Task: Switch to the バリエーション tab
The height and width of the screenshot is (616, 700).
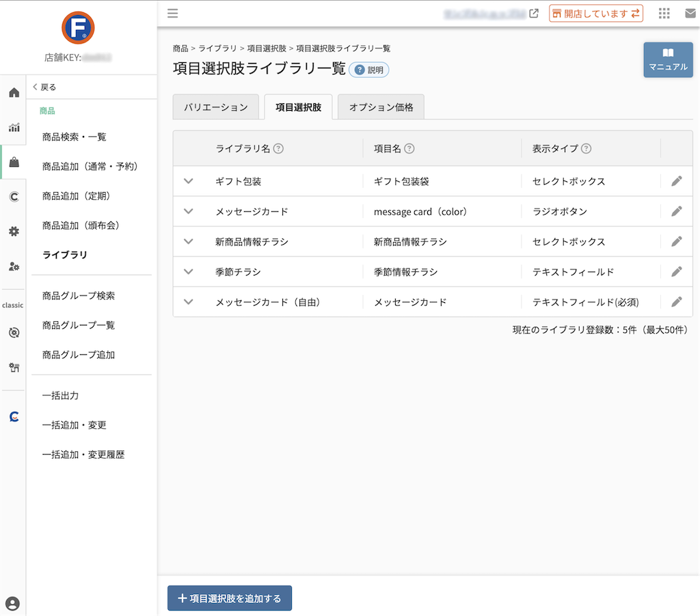Action: [215, 107]
